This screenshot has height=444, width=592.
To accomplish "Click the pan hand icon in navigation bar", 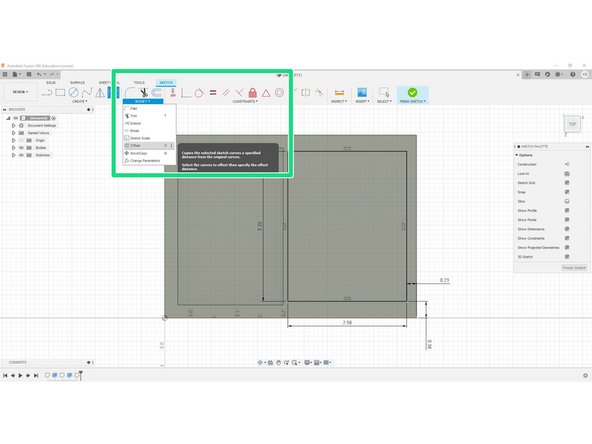I will [x=278, y=362].
